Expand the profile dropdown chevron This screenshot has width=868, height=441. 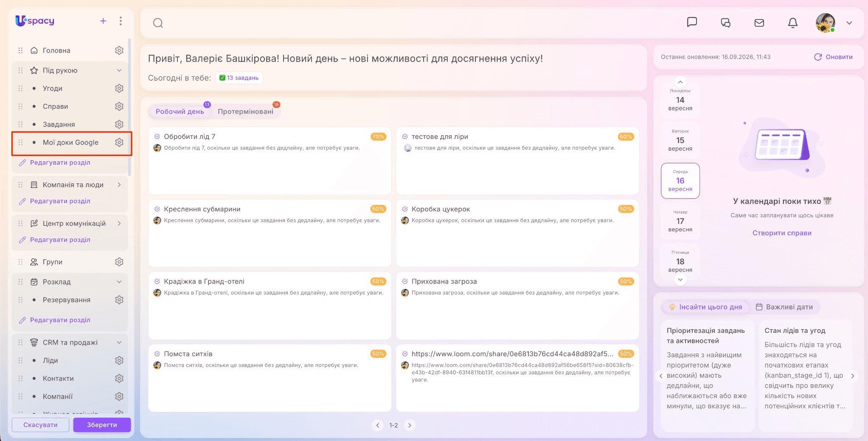click(x=849, y=23)
